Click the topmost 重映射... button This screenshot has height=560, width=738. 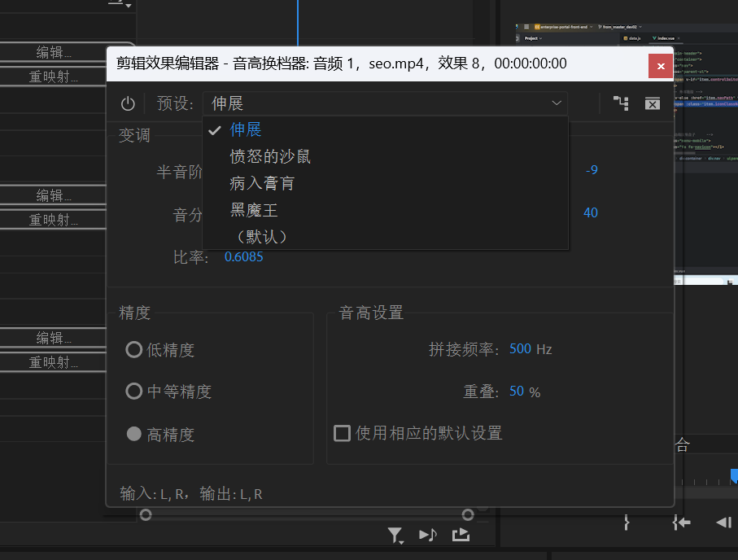(54, 77)
